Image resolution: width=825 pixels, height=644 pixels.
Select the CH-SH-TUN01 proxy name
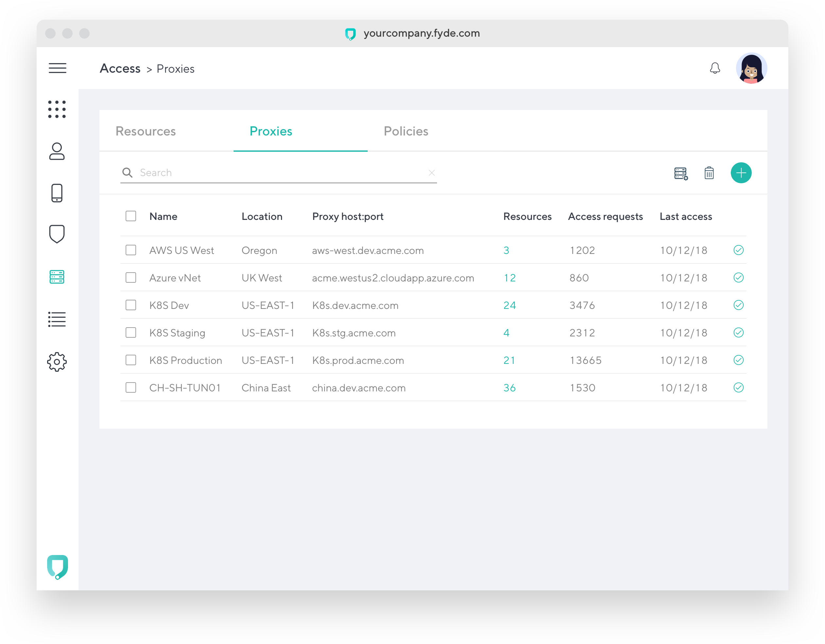click(185, 388)
